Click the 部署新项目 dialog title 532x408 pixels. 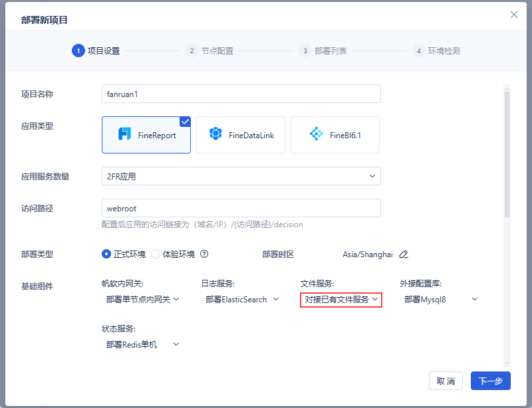(45, 20)
